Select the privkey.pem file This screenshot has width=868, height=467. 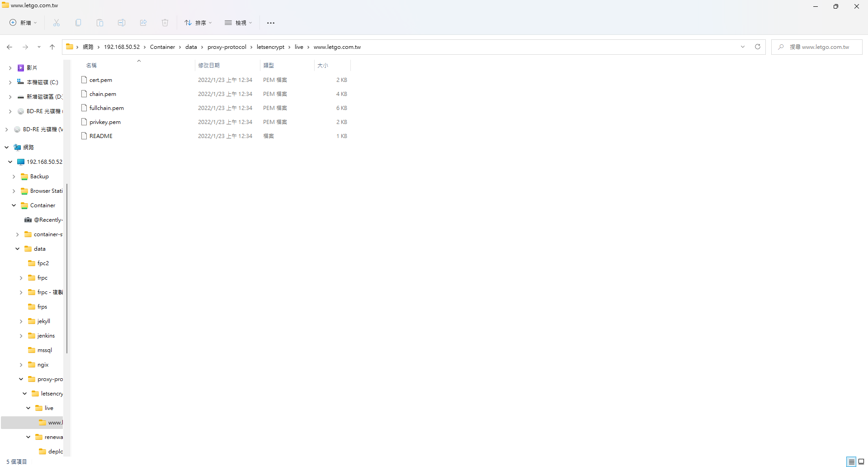coord(105,122)
